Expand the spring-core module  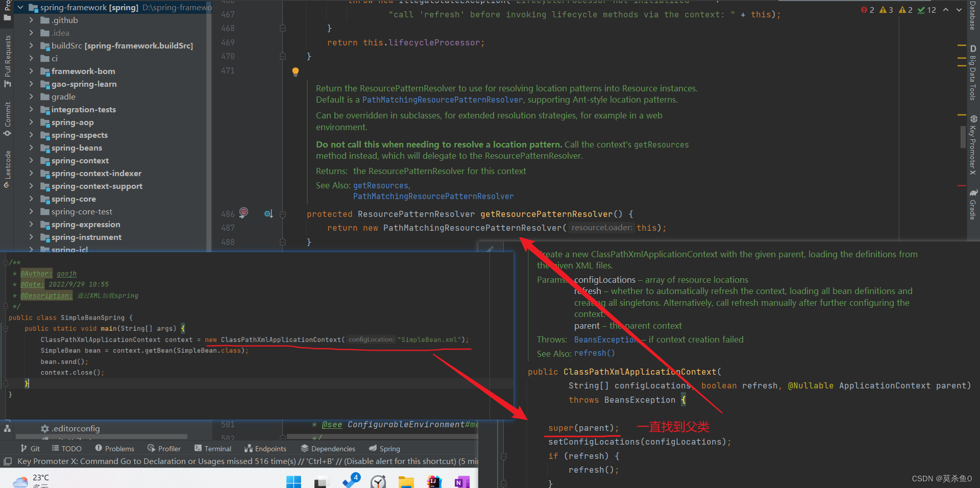pos(32,199)
